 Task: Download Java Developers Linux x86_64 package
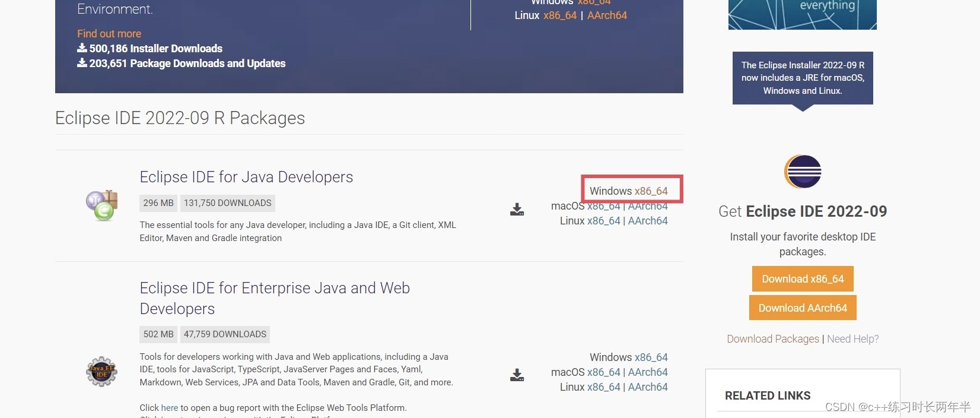604,221
